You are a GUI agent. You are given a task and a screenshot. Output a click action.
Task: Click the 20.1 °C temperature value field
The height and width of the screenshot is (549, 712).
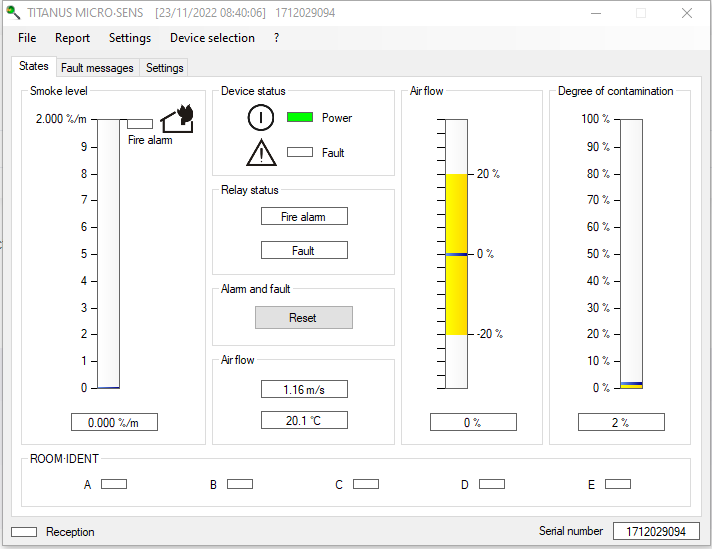pos(304,420)
